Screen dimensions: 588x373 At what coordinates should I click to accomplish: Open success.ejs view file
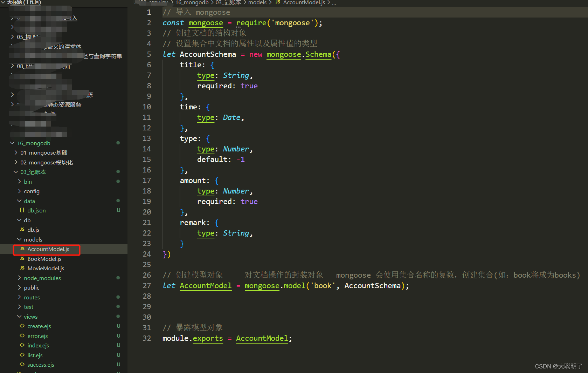(41, 365)
